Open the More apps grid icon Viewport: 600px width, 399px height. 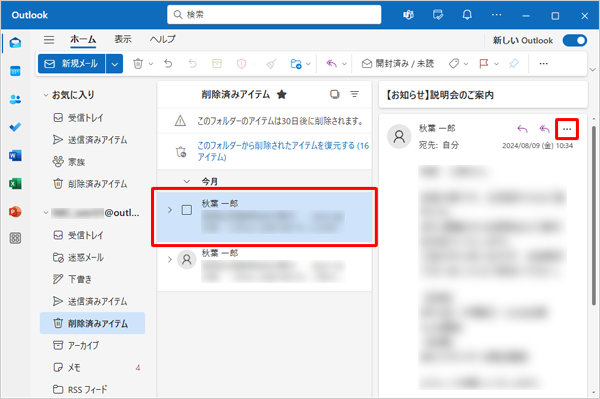pos(15,238)
